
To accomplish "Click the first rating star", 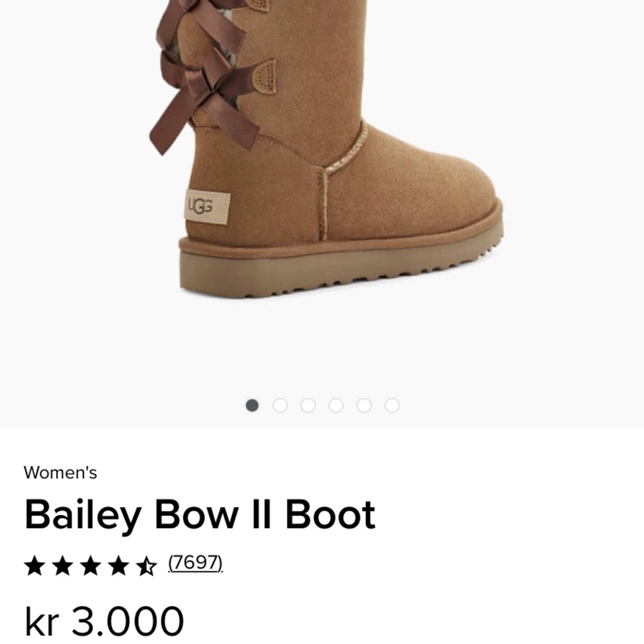I will 35,566.
